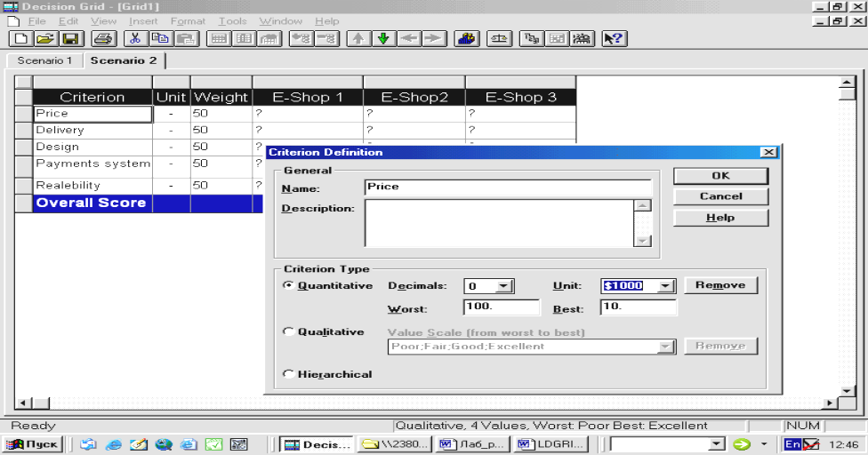Save the grid with the floppy disk icon
The height and width of the screenshot is (455, 868).
pos(71,39)
